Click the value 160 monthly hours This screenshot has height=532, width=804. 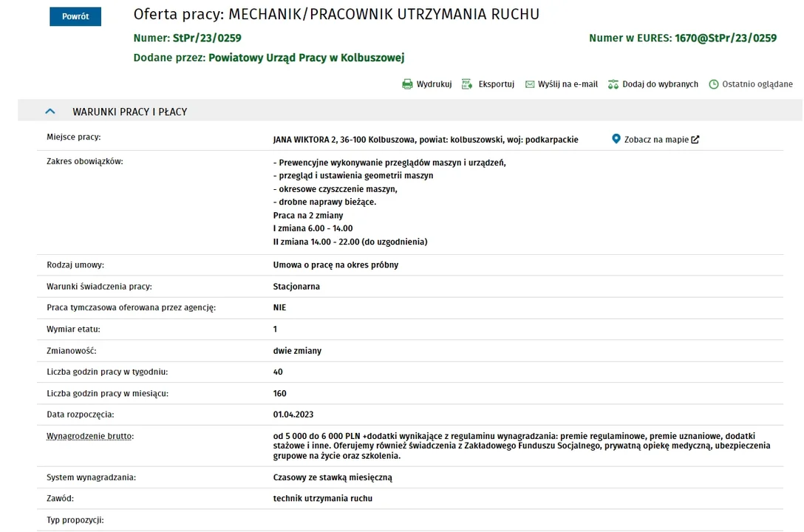[x=279, y=393]
